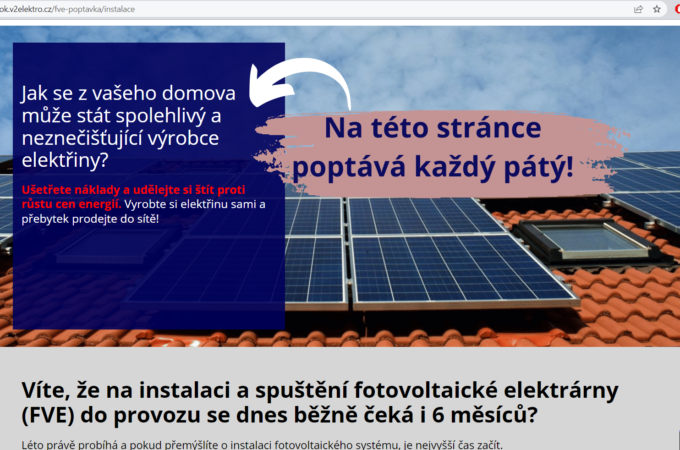Open the red extension icon in the toolbar
Viewport: 680px width, 450px height.
click(676, 8)
